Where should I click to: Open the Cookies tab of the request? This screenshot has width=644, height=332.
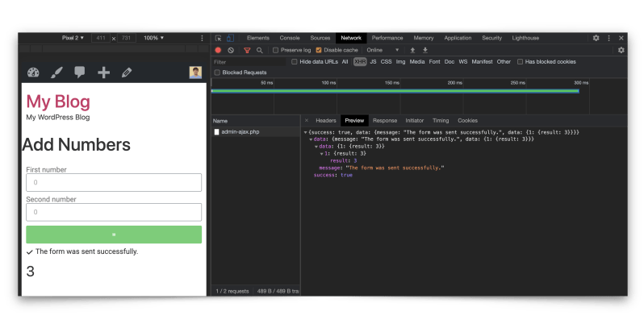tap(467, 121)
